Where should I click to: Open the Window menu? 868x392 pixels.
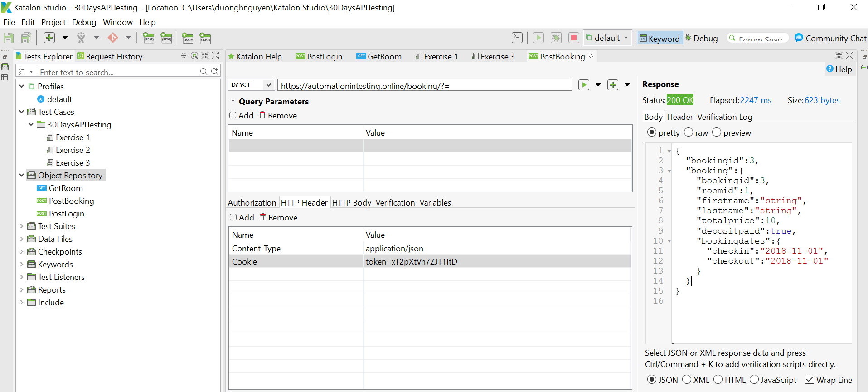118,22
